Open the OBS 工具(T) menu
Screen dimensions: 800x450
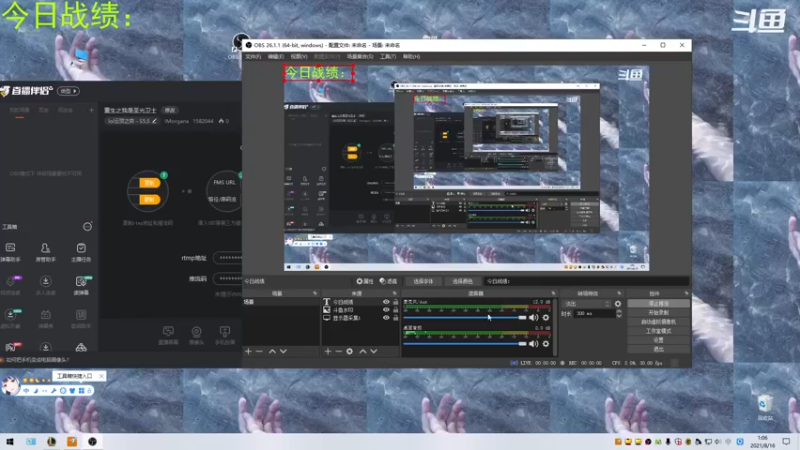388,57
